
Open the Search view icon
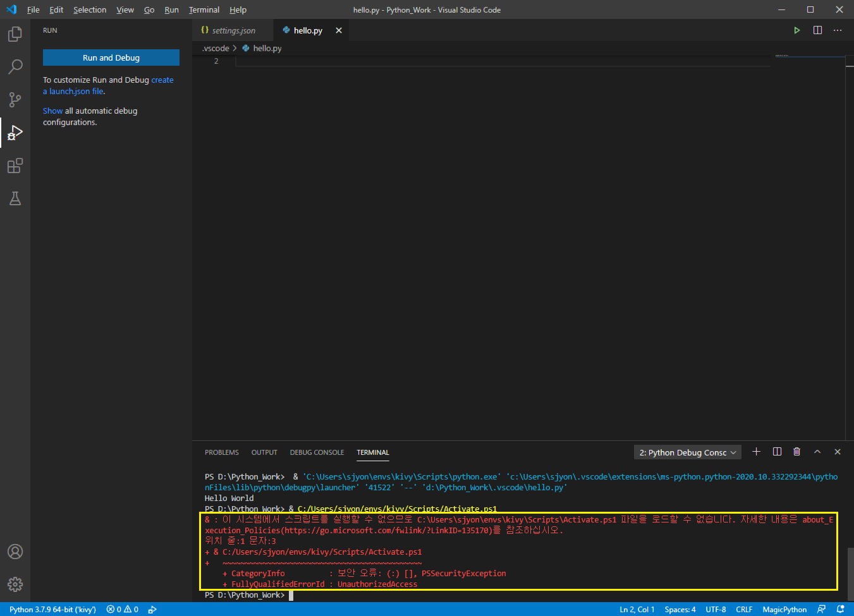[15, 66]
